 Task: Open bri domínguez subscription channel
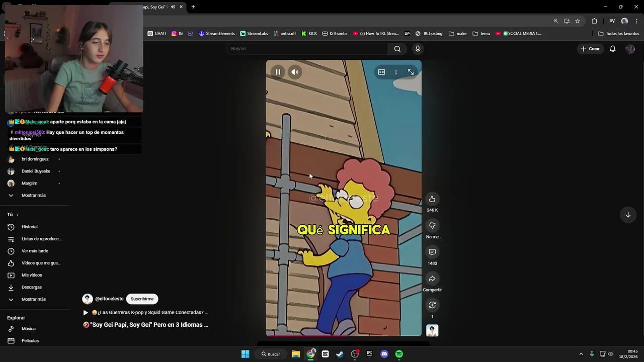click(x=34, y=159)
